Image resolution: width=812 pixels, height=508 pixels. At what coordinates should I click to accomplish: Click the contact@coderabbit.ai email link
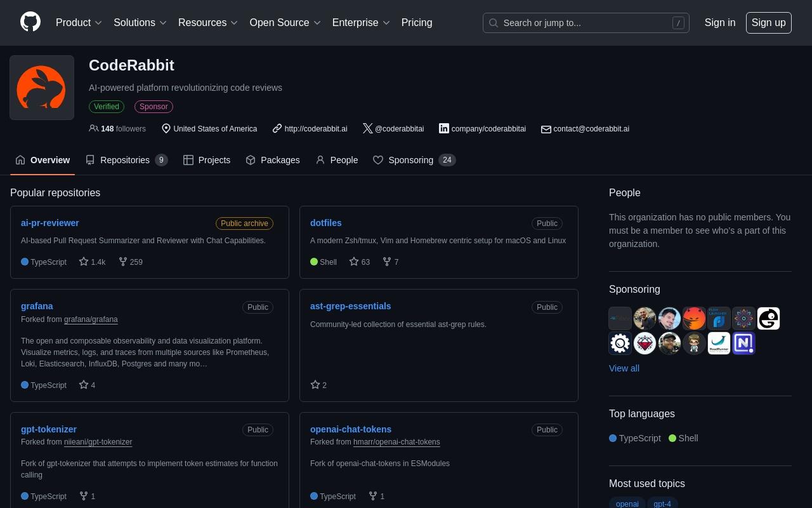tap(591, 128)
